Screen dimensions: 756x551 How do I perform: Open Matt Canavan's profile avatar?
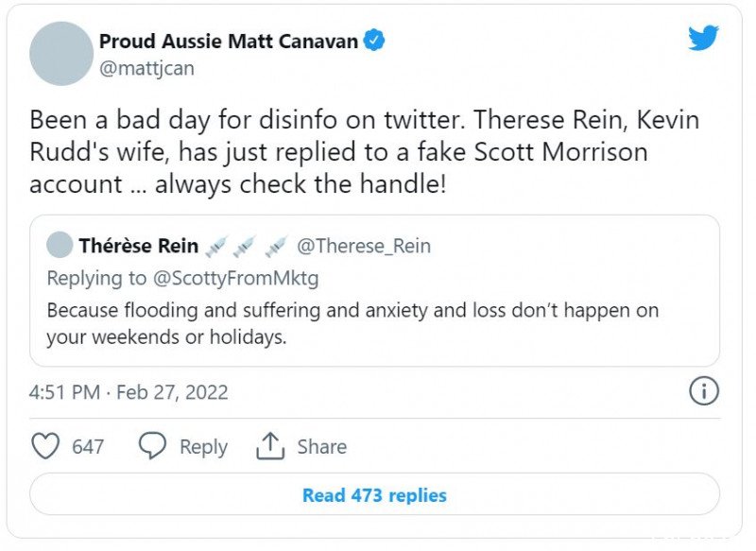pos(61,54)
